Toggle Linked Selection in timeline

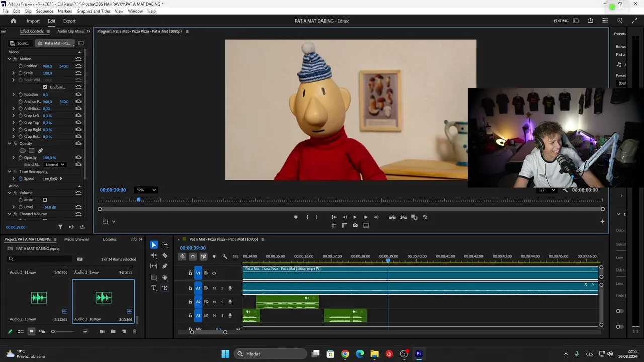click(x=203, y=257)
